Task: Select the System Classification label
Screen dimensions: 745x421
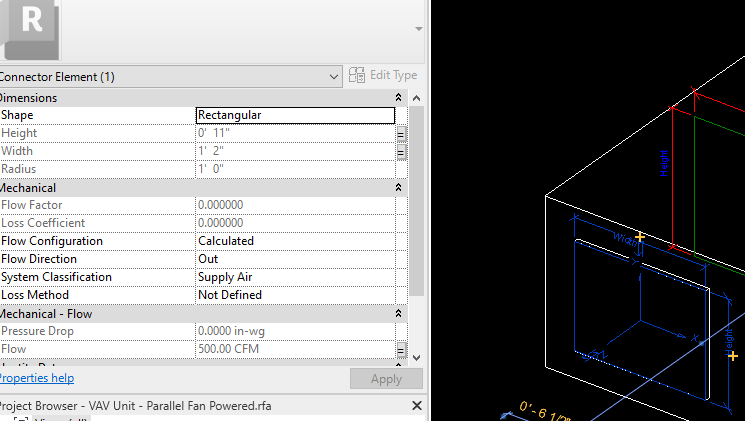Action: 57,277
